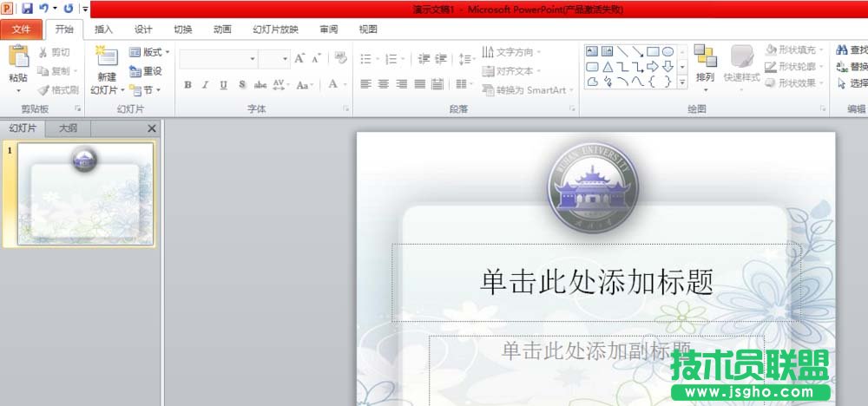
Task: Switch to Insert (插入) ribbon tab
Action: 103,29
